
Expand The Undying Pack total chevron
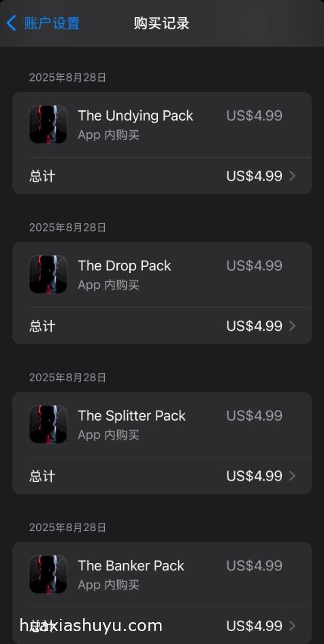(293, 176)
